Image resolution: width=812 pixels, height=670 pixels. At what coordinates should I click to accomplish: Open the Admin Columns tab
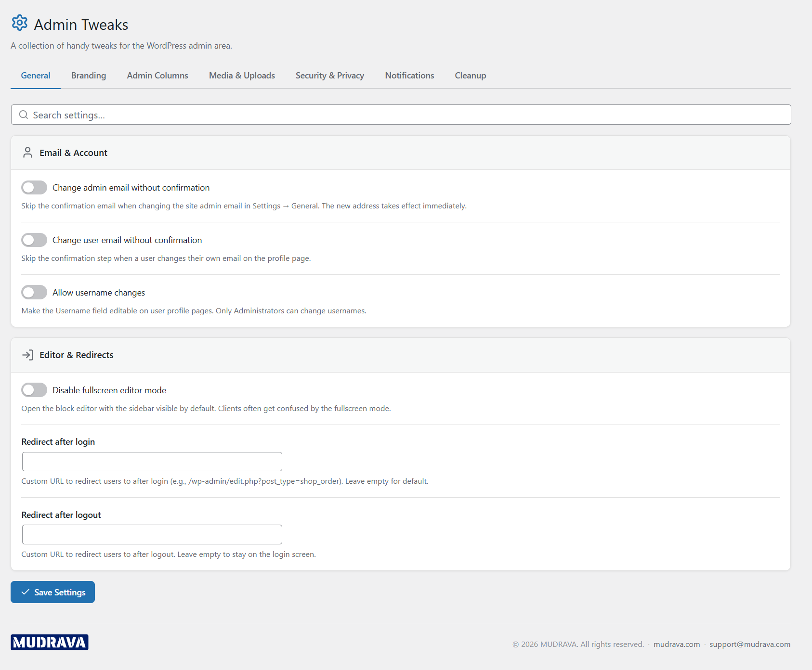coord(157,76)
